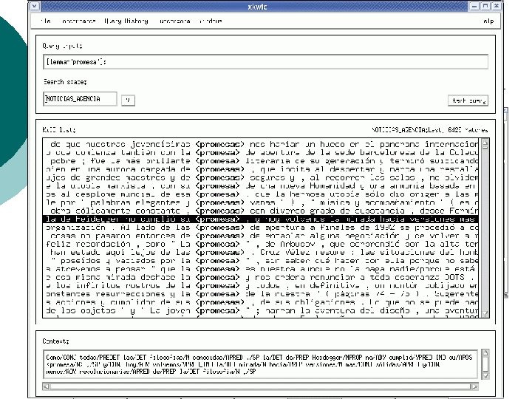Open the Subcorpora menu
This screenshot has height=399, width=532.
174,21
